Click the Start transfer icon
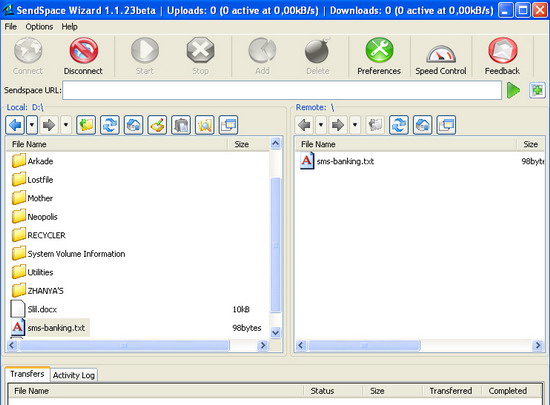 point(145,50)
